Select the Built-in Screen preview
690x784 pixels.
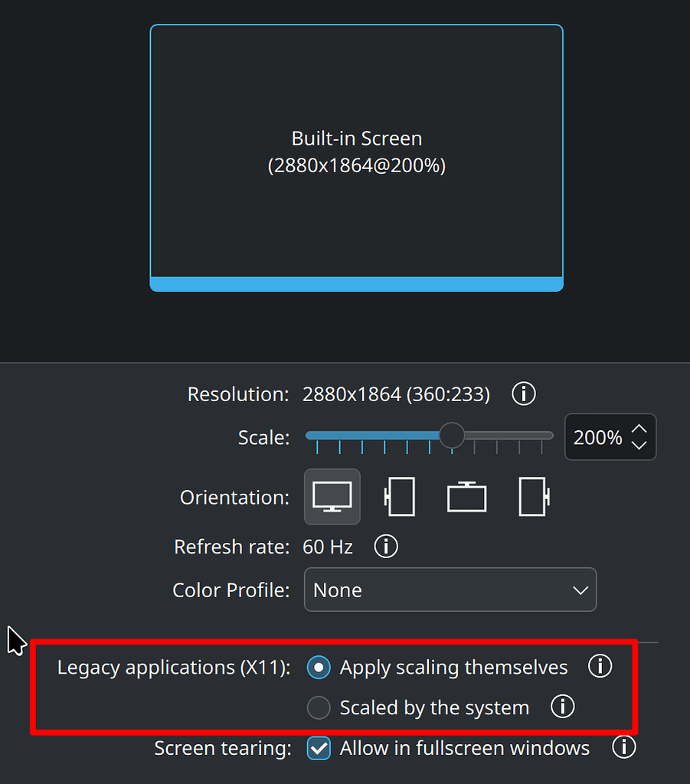[x=356, y=157]
